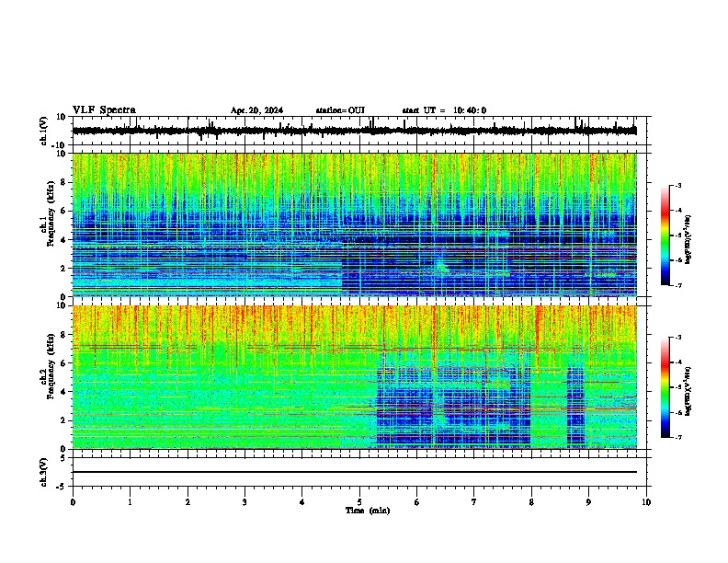Click the '8' kHz tick on ch.1 frequency axis
Image resolution: width=728 pixels, height=563 pixels.
pos(63,182)
